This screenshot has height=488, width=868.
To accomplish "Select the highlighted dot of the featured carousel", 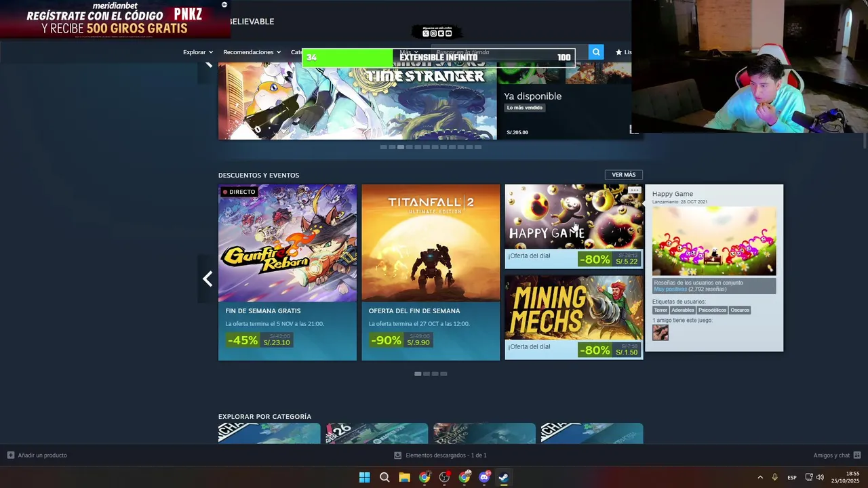I will click(x=401, y=147).
